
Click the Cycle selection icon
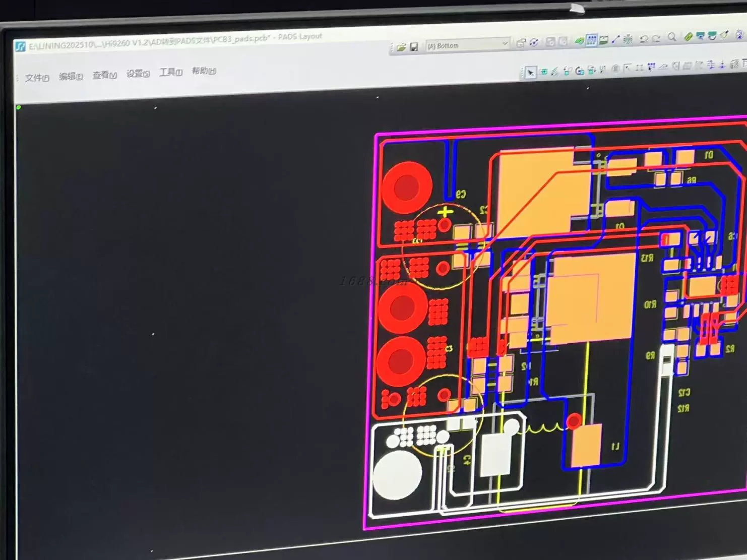534,43
